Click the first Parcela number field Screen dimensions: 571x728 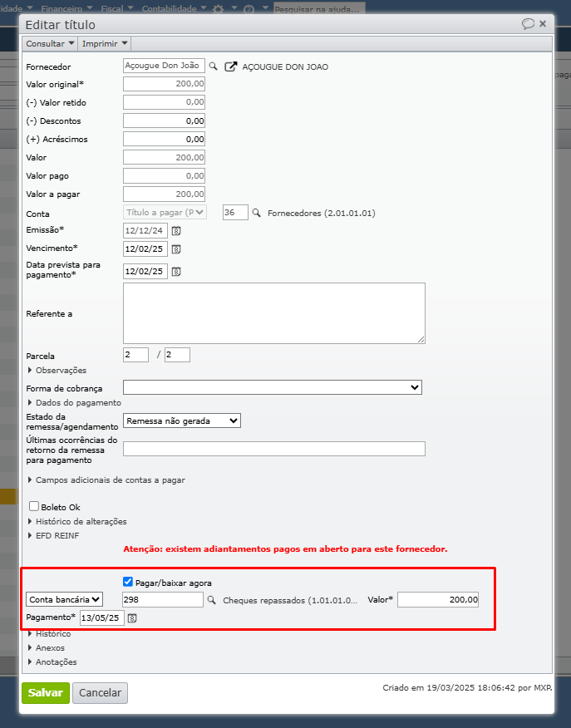point(135,355)
